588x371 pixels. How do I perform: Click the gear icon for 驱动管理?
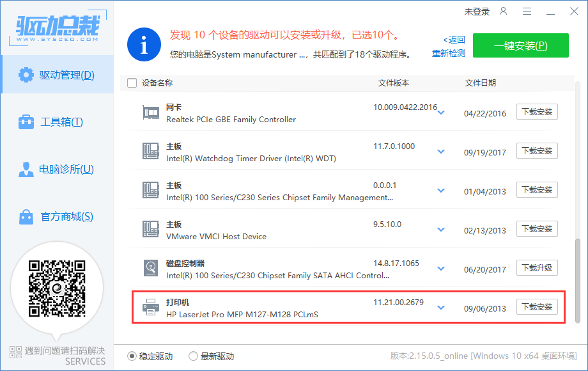(26, 75)
